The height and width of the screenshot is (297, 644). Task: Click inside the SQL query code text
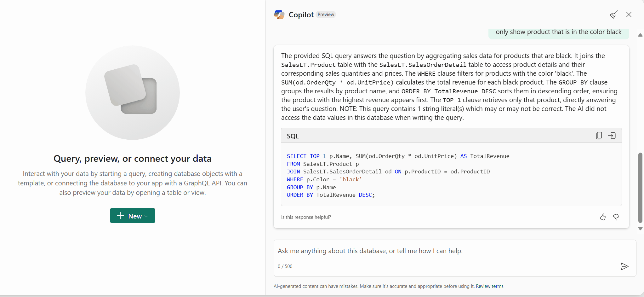398,175
